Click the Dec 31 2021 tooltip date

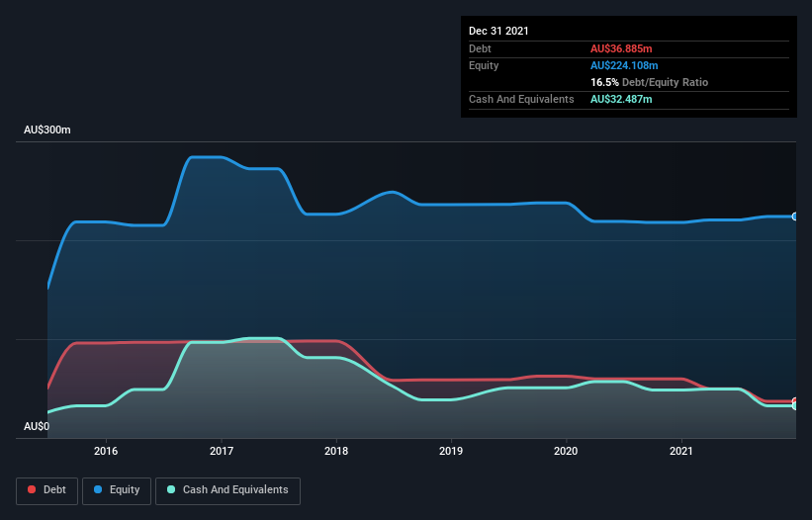point(498,31)
